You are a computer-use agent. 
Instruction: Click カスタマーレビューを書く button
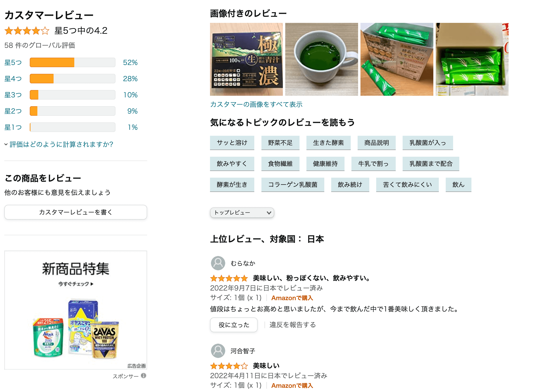tap(75, 212)
